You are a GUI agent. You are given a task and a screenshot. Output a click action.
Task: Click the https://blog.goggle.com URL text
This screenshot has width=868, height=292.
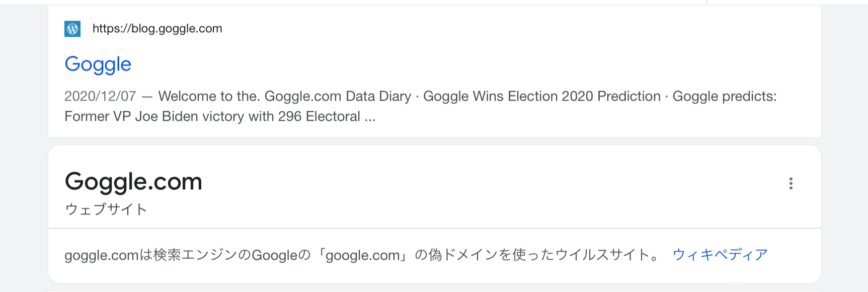click(157, 29)
